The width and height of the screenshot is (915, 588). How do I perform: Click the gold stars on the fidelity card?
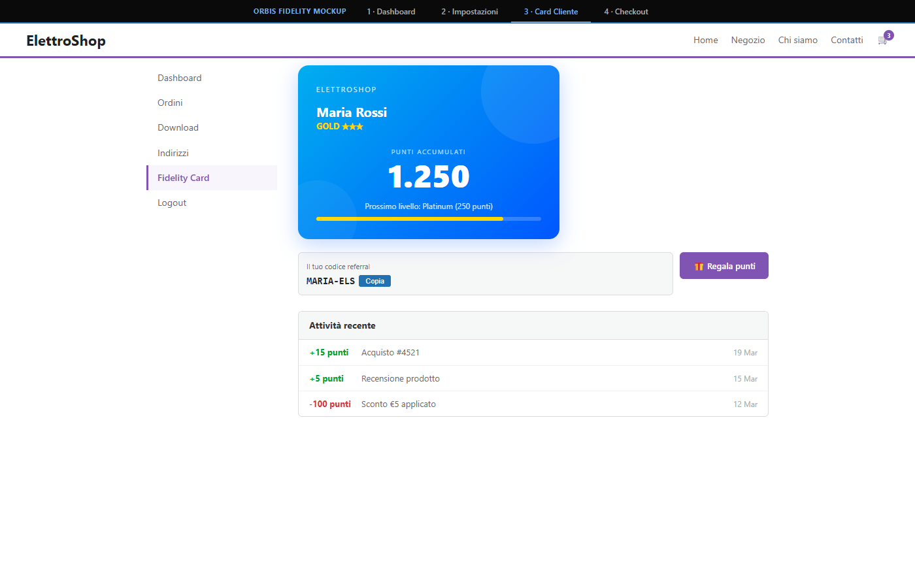[352, 127]
